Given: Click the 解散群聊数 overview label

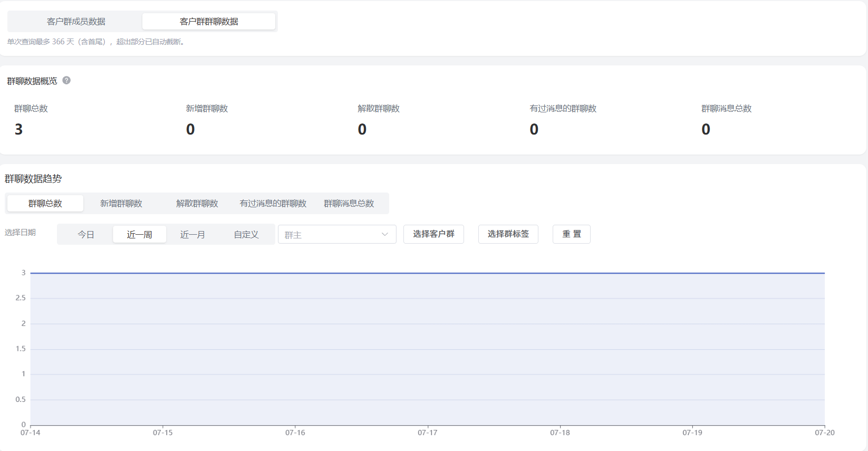Looking at the screenshot, I should tap(379, 109).
